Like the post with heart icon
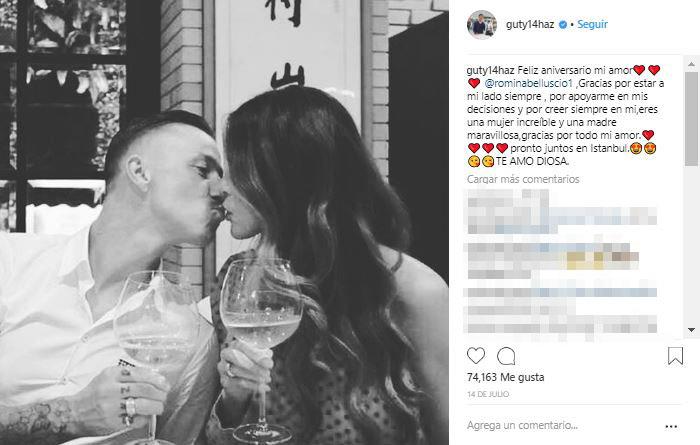The width and height of the screenshot is (700, 445). tap(476, 356)
